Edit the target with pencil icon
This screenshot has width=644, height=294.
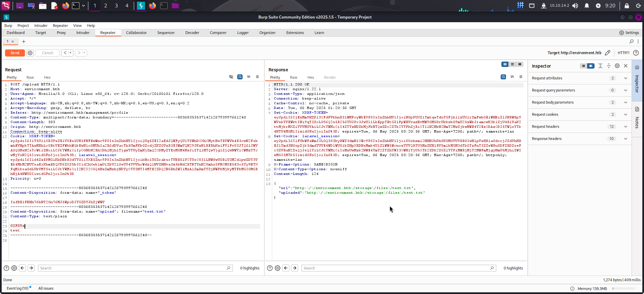coord(607,53)
